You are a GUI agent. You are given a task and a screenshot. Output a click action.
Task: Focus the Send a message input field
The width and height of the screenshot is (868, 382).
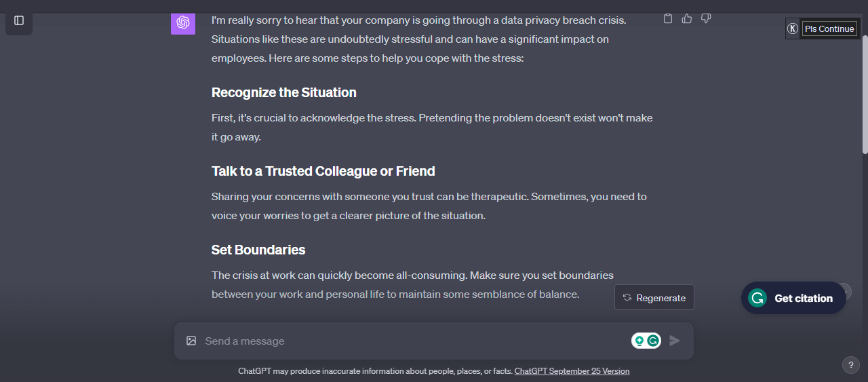coord(415,341)
